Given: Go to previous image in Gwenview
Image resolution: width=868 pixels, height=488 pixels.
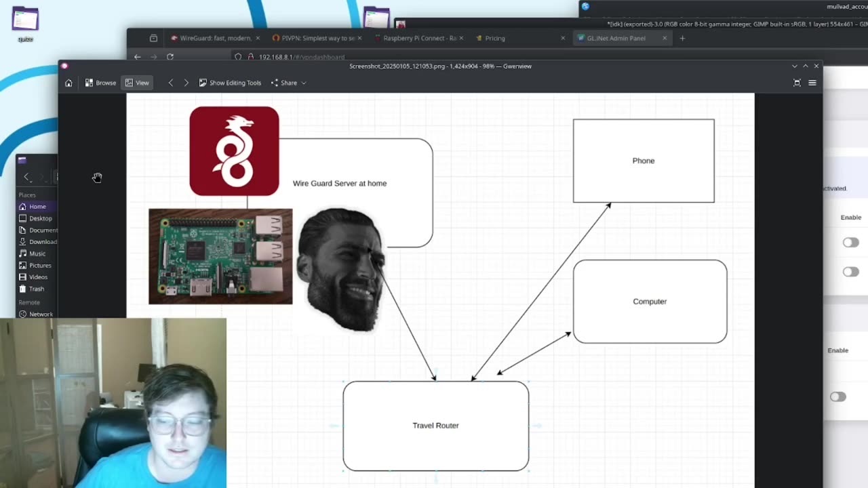Looking at the screenshot, I should coord(171,83).
